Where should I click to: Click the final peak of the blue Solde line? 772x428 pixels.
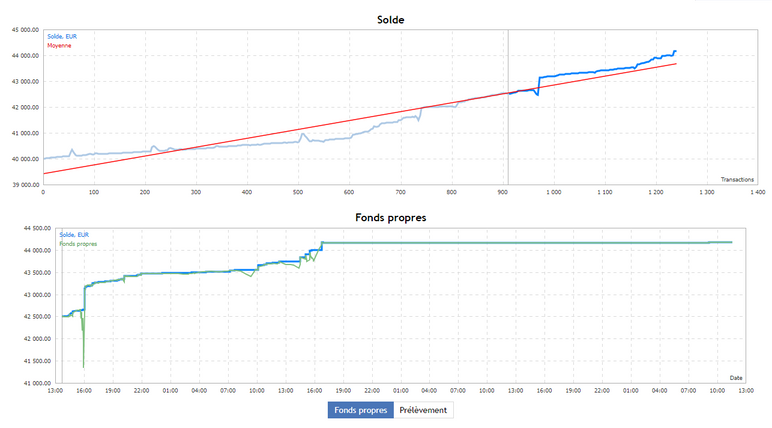[x=675, y=51]
